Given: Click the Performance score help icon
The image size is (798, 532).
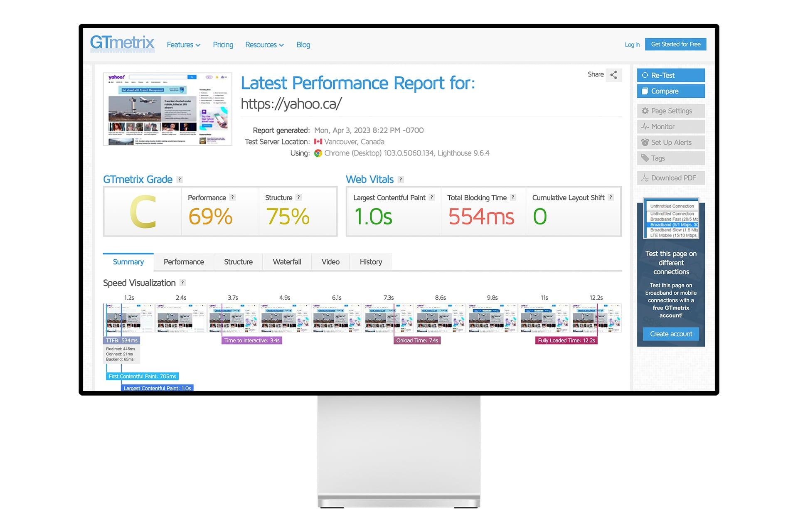Looking at the screenshot, I should coord(232,197).
